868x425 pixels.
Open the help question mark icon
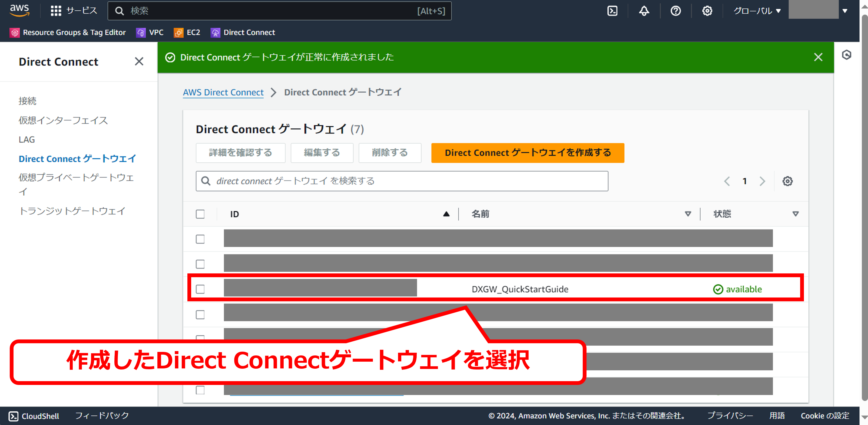click(x=675, y=11)
